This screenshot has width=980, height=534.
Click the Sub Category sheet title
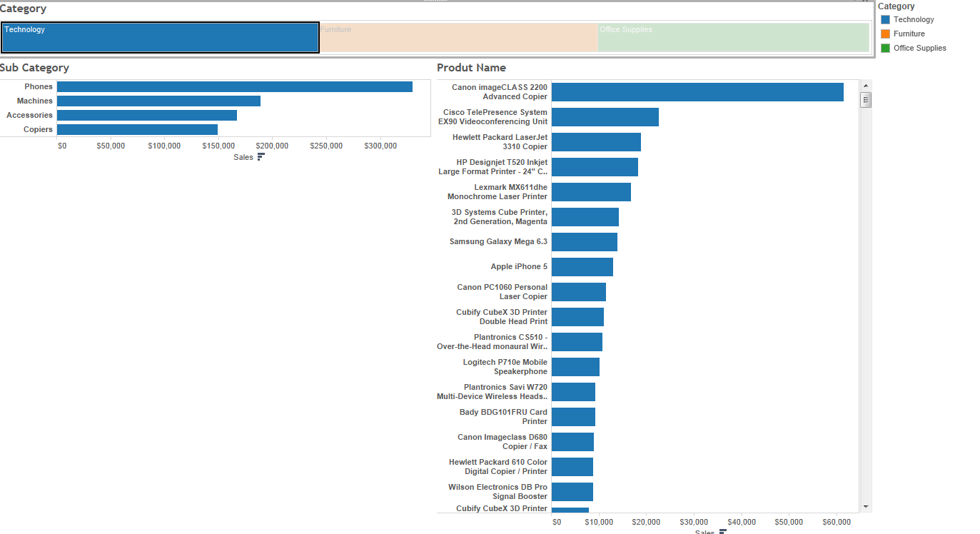pos(34,68)
